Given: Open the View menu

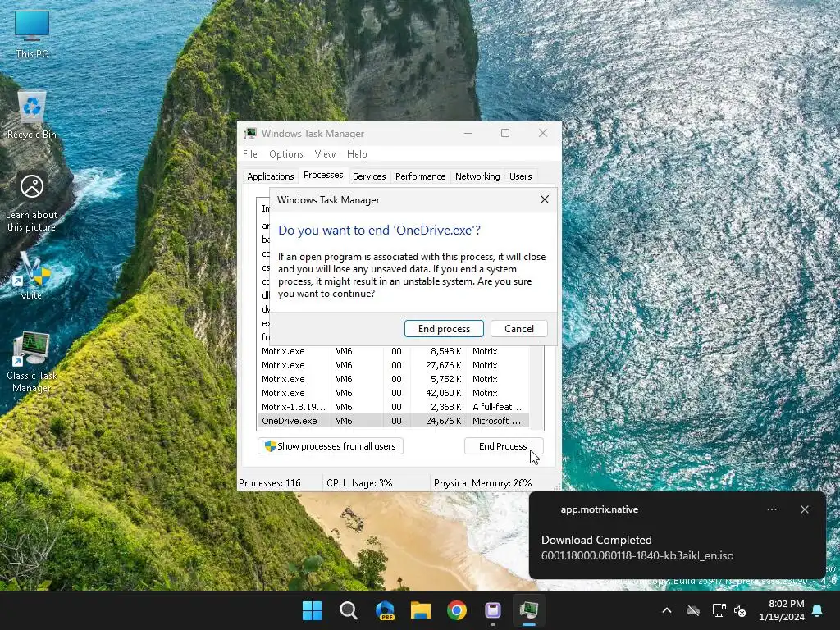Looking at the screenshot, I should [325, 154].
